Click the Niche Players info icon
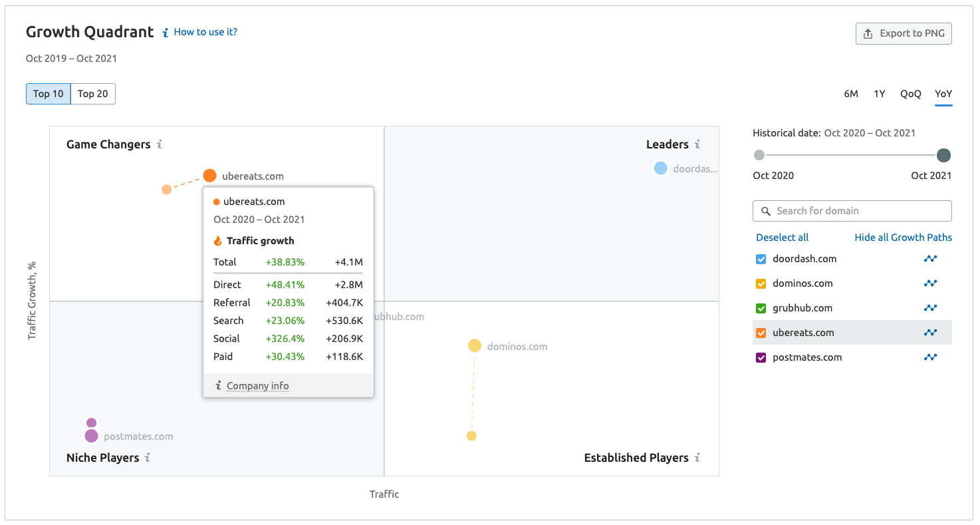980x525 pixels. (x=148, y=458)
